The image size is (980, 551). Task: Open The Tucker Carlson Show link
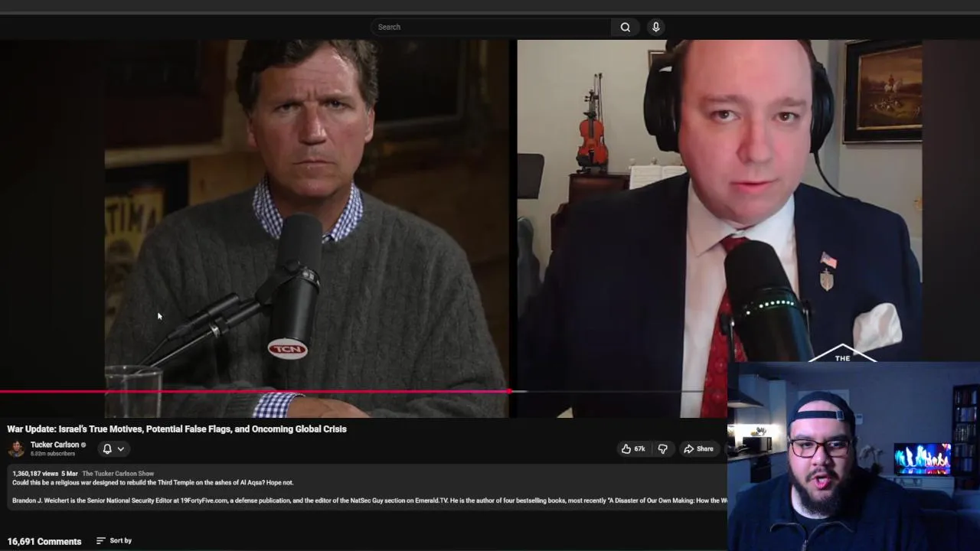pyautogui.click(x=118, y=474)
